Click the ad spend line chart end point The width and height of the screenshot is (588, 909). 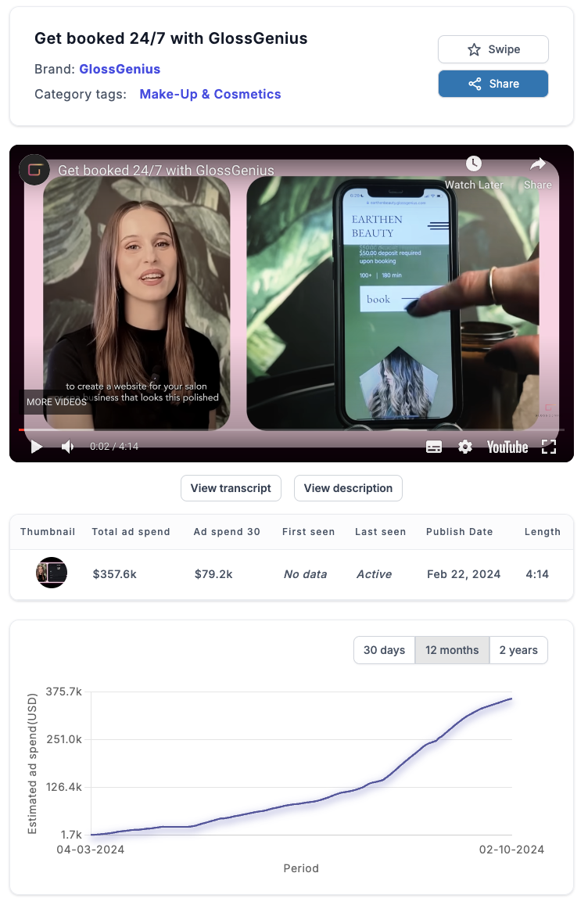pyautogui.click(x=511, y=699)
